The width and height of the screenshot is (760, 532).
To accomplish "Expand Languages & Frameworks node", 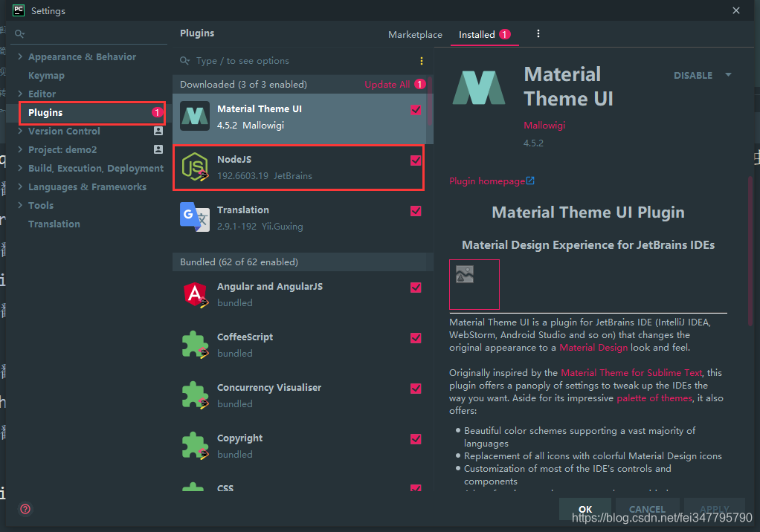I will tap(20, 186).
